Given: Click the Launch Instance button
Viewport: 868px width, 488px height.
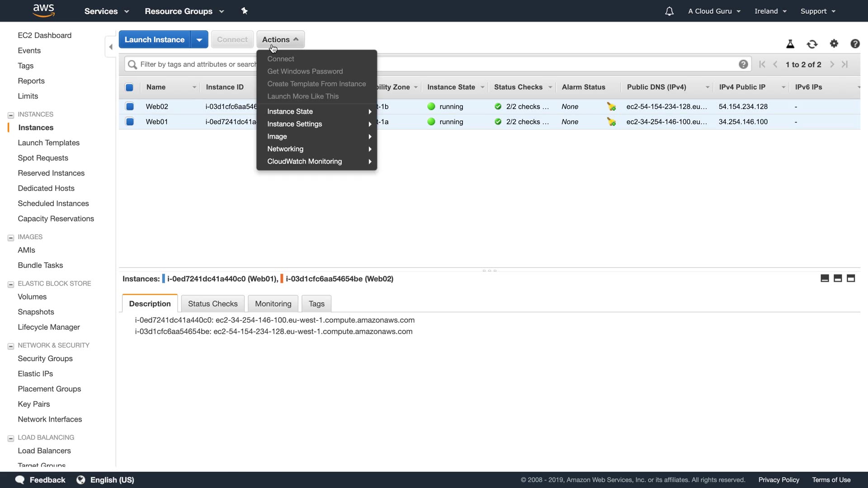Looking at the screenshot, I should tap(154, 40).
